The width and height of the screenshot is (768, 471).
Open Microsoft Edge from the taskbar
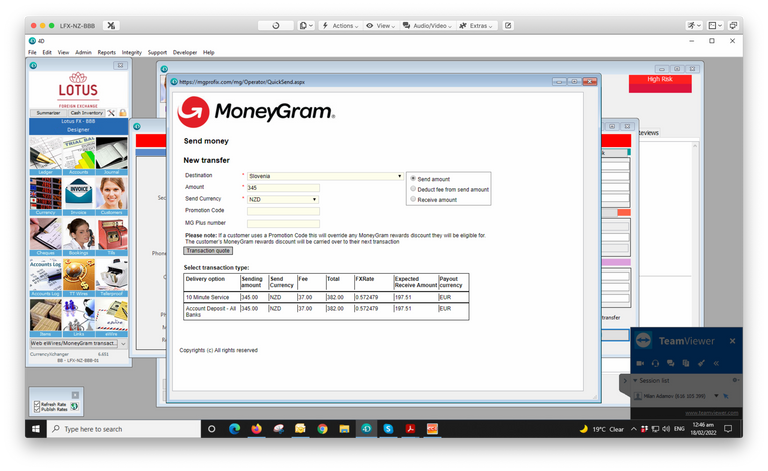pos(234,429)
